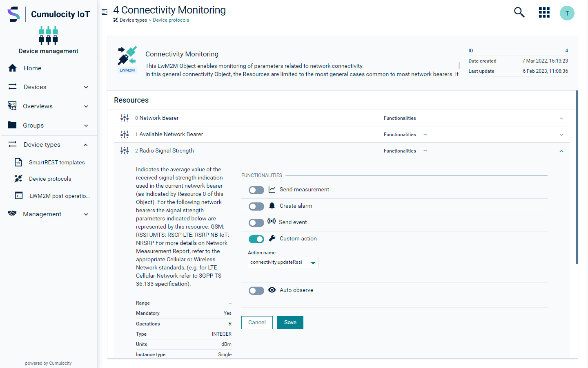Click the Home house icon

[x=13, y=68]
